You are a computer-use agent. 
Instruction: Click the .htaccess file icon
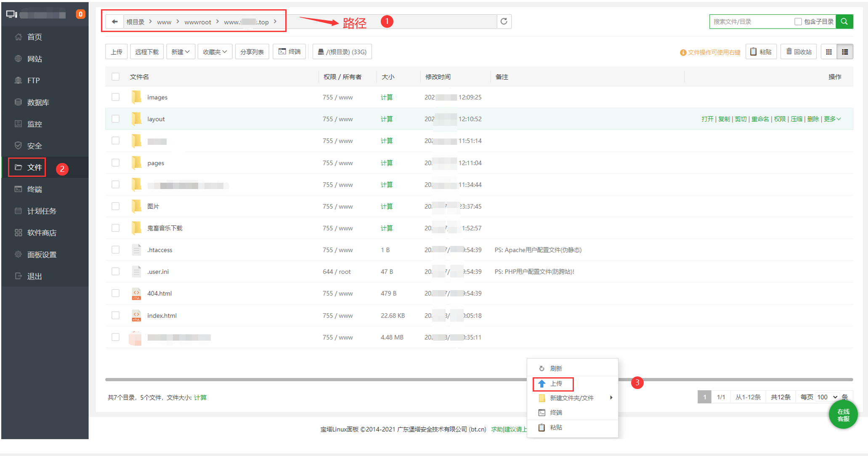(x=136, y=250)
